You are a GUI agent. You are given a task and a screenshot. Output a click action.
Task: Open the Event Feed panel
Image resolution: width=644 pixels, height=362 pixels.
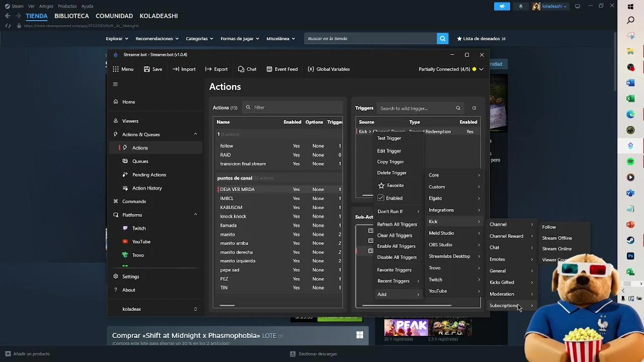coord(282,69)
